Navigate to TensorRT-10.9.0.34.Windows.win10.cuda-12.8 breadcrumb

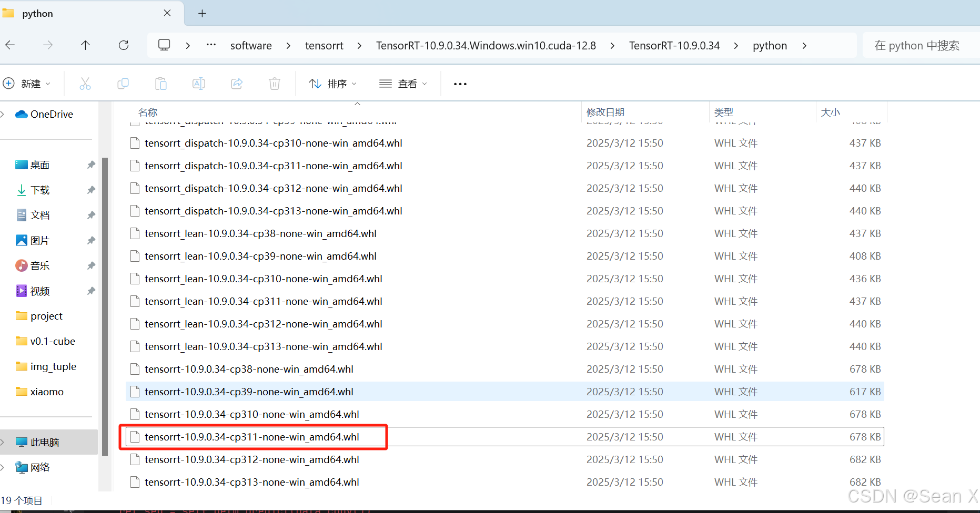pos(486,46)
